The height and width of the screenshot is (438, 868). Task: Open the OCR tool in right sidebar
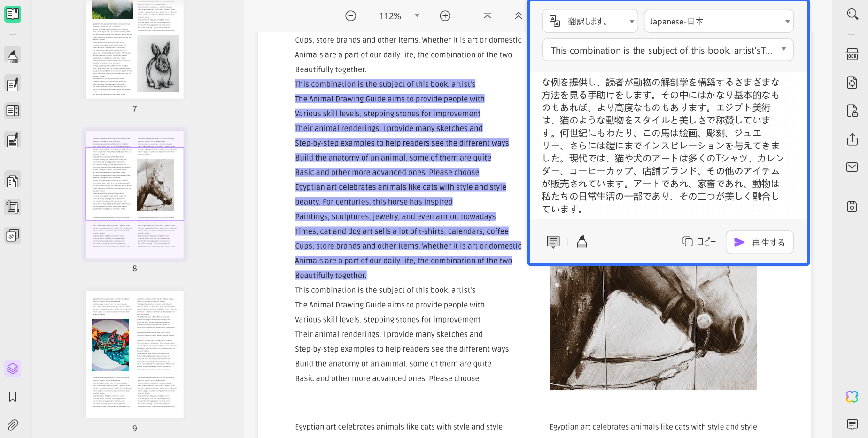click(x=852, y=54)
